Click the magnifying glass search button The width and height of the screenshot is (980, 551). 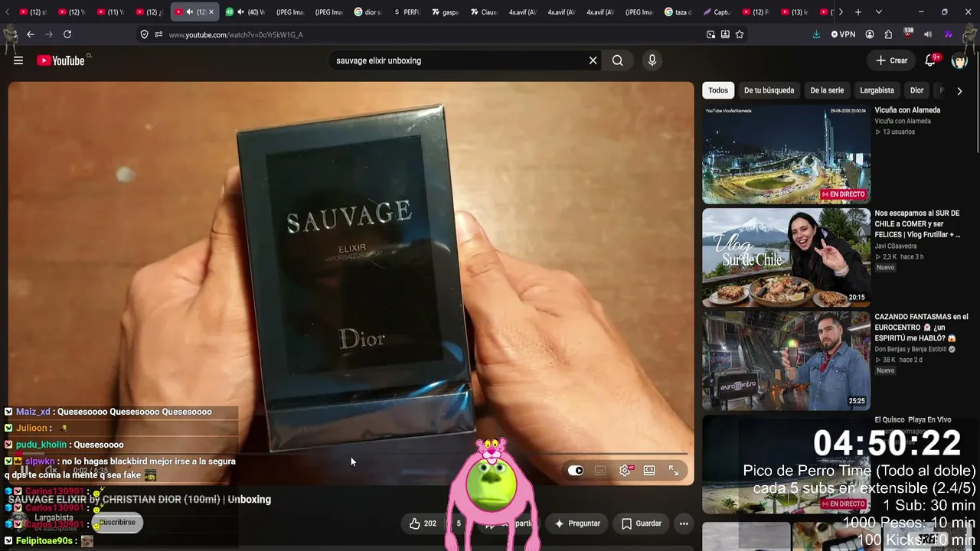(x=618, y=60)
